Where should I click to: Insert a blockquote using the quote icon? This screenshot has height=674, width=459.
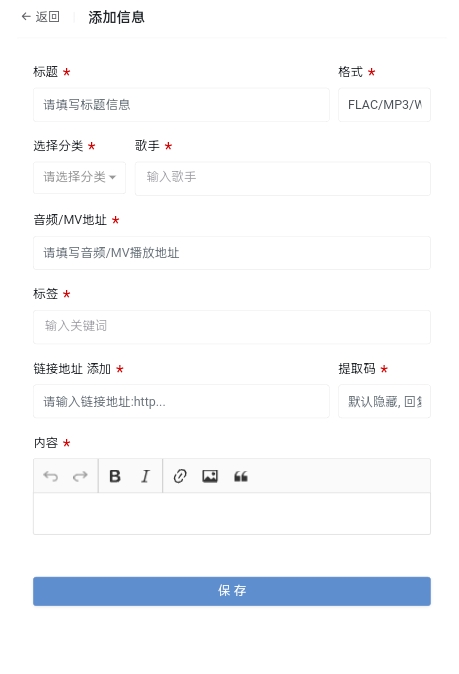tap(241, 476)
